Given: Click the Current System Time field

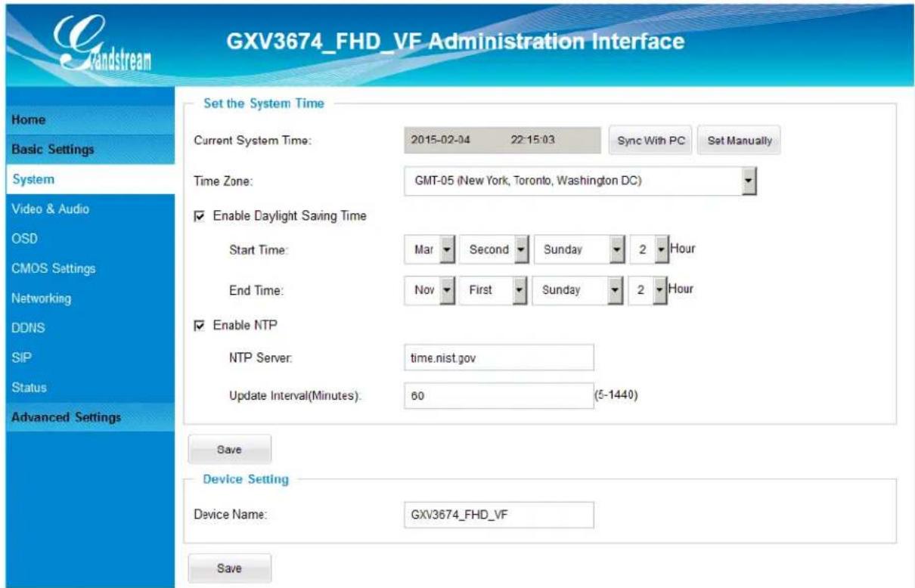Looking at the screenshot, I should [x=504, y=141].
